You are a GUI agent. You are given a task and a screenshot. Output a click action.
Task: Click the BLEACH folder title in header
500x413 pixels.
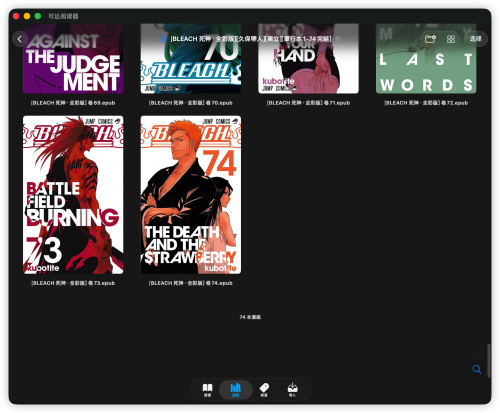(x=250, y=39)
